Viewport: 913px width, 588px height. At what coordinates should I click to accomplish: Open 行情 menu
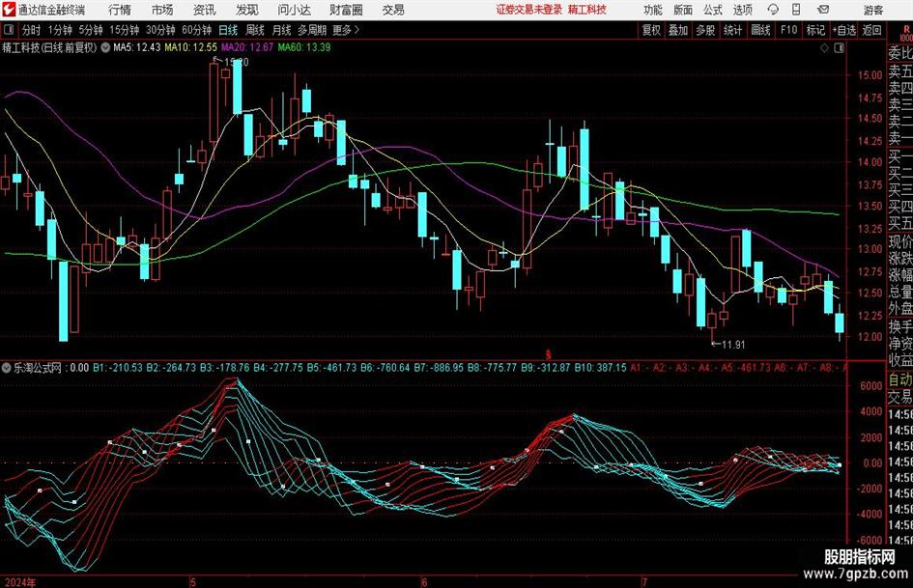point(120,10)
